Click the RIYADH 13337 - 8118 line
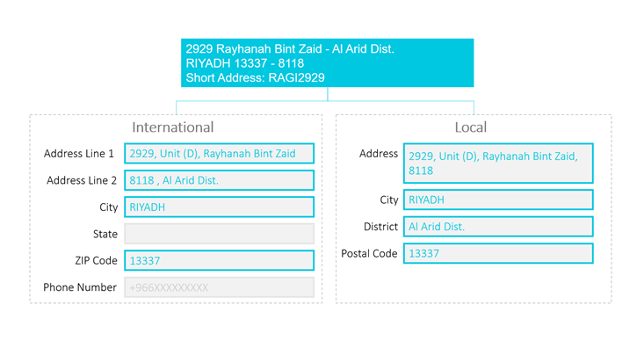Image resolution: width=644 pixels, height=363 pixels. tap(244, 63)
